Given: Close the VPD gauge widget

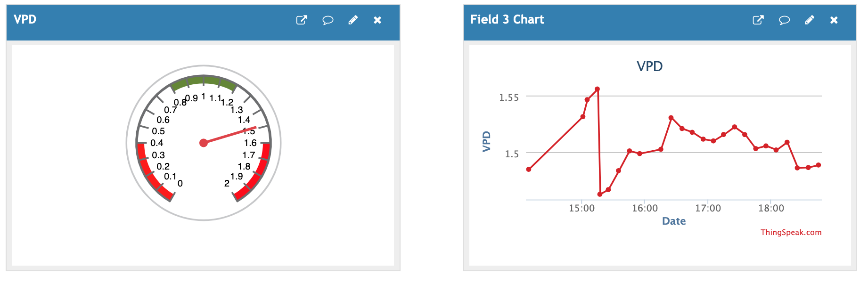Looking at the screenshot, I should coord(377,20).
